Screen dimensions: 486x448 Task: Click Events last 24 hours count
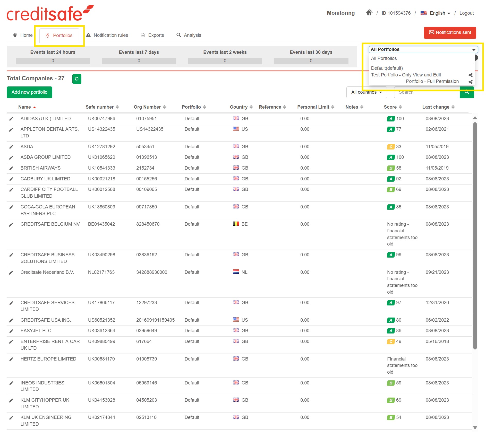[x=53, y=61]
